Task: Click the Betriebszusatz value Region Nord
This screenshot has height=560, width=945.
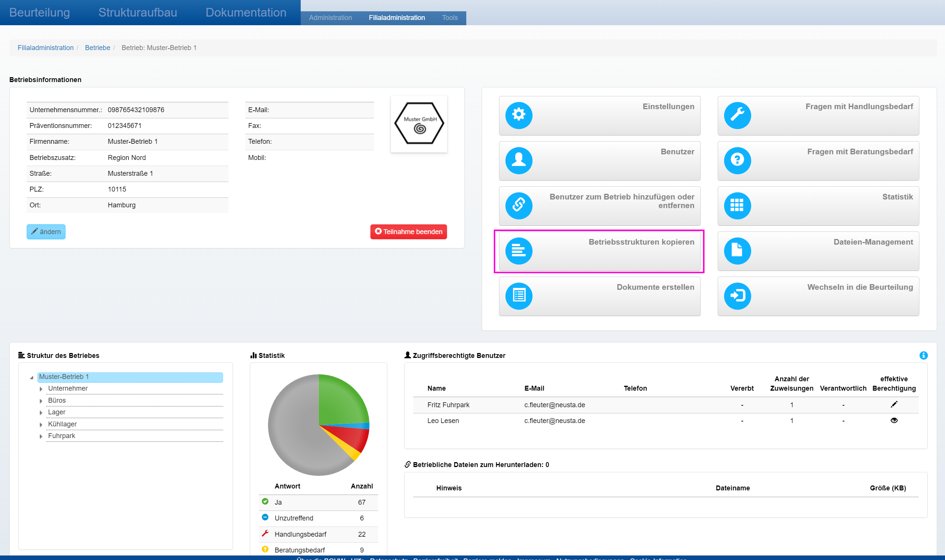Action: coord(126,158)
